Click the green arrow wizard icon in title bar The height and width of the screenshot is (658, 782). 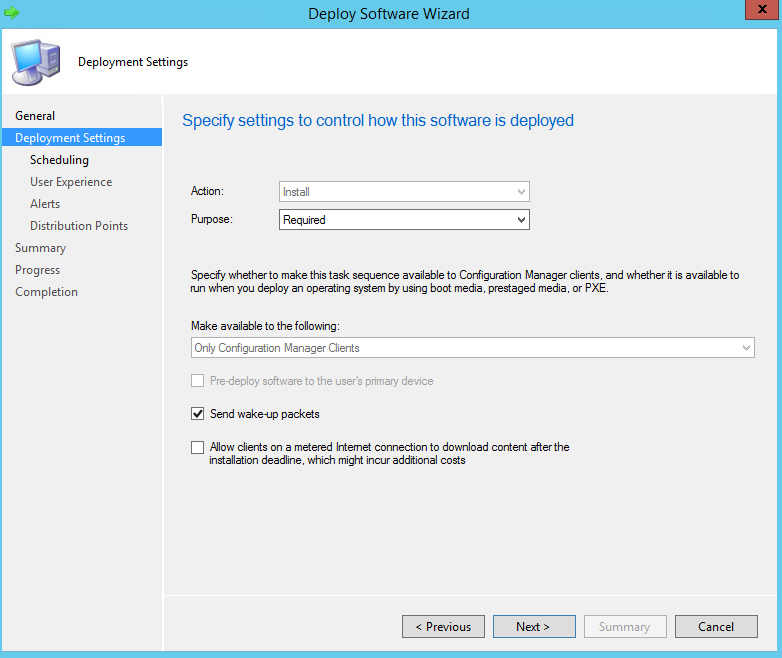point(12,13)
